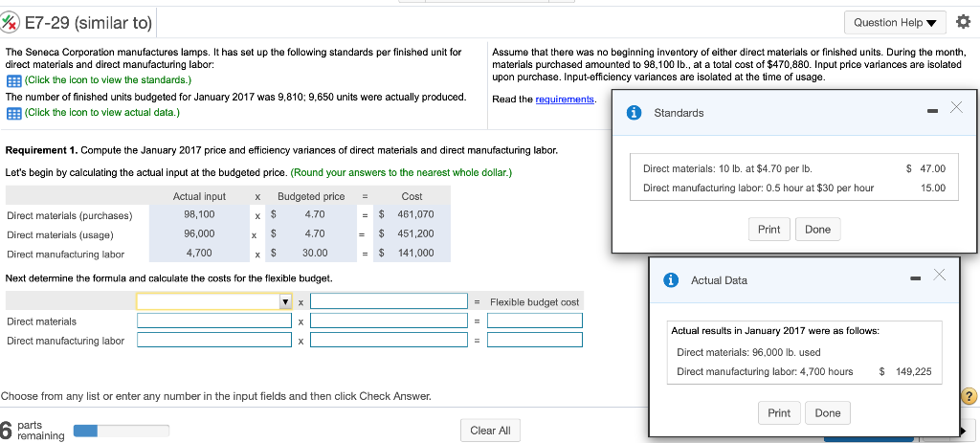
Task: Click 'Click the icon to view the standards' link
Action: tap(107, 80)
